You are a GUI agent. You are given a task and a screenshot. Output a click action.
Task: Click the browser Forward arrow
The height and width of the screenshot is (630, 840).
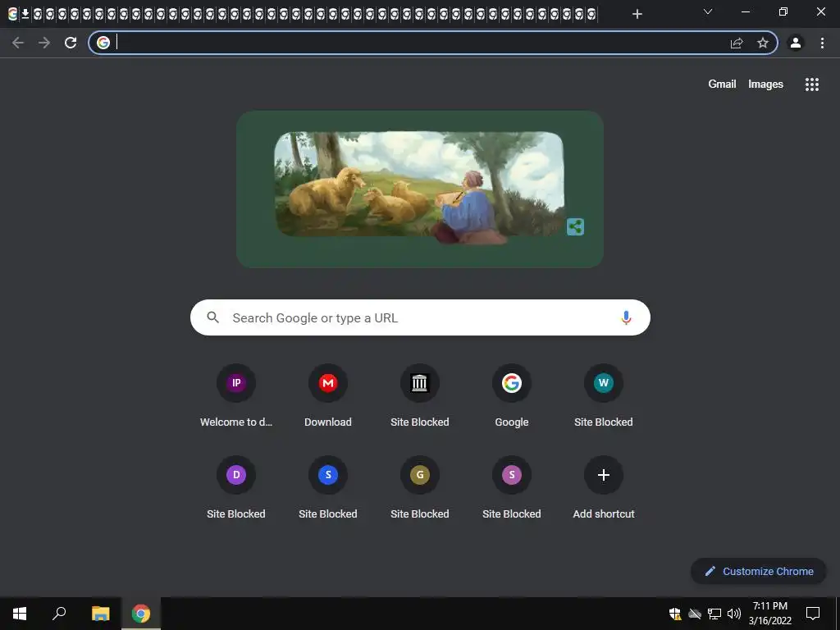point(44,43)
